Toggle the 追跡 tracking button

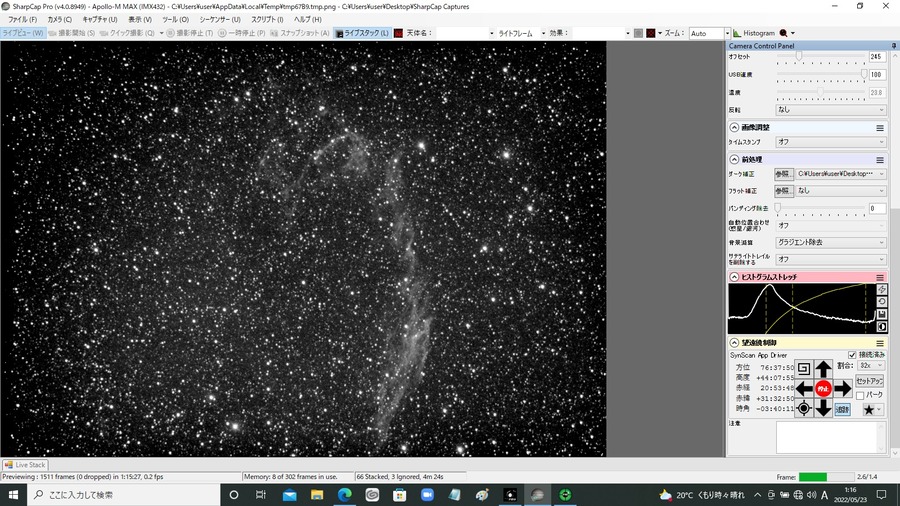pyautogui.click(x=842, y=410)
